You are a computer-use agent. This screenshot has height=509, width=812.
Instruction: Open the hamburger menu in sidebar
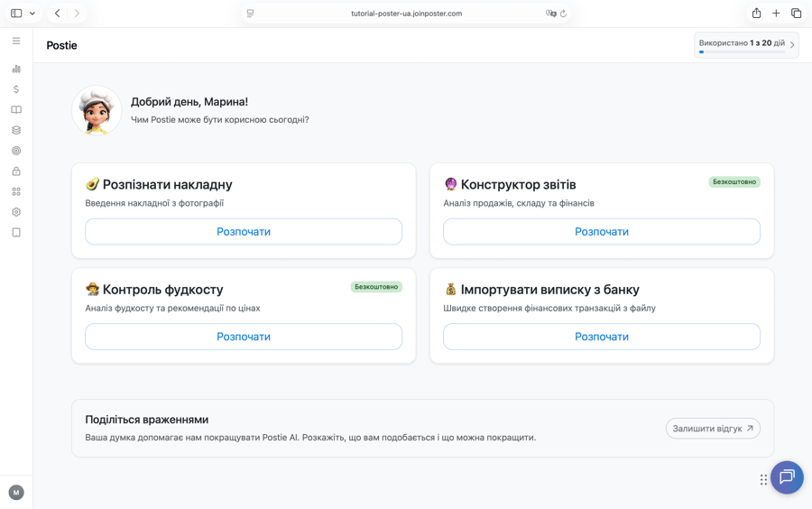click(16, 41)
